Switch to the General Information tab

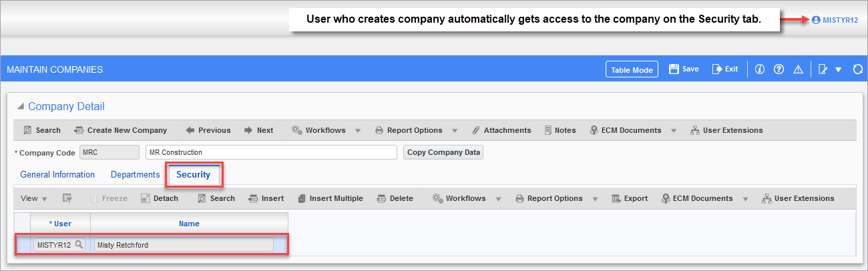tap(57, 175)
